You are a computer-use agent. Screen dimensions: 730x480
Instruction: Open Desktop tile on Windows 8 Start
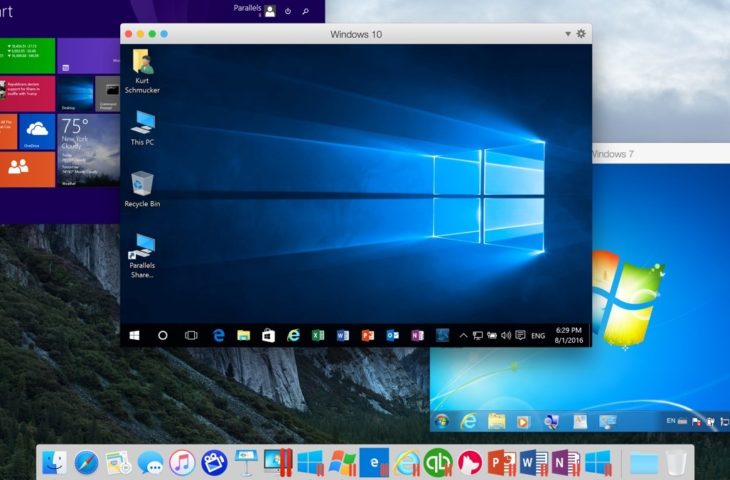coord(75,94)
